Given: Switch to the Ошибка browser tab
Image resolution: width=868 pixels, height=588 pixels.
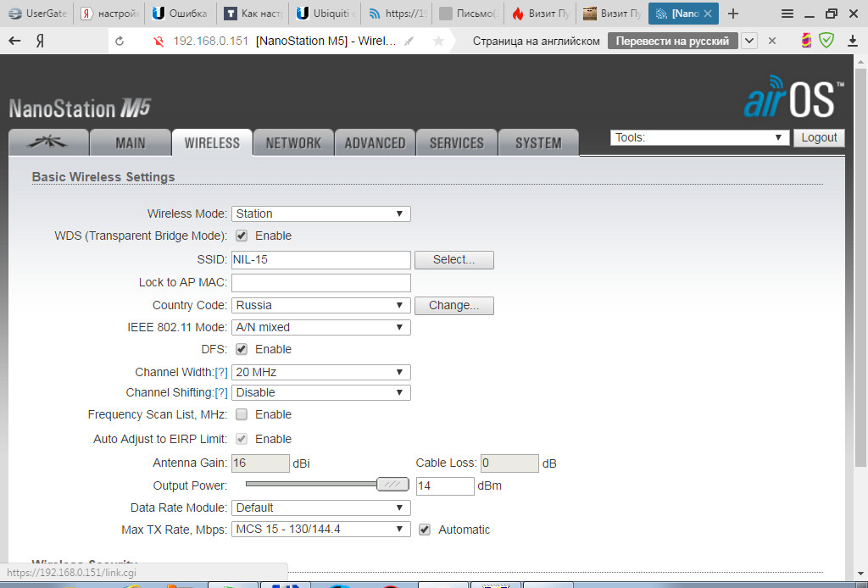Looking at the screenshot, I should tap(181, 14).
